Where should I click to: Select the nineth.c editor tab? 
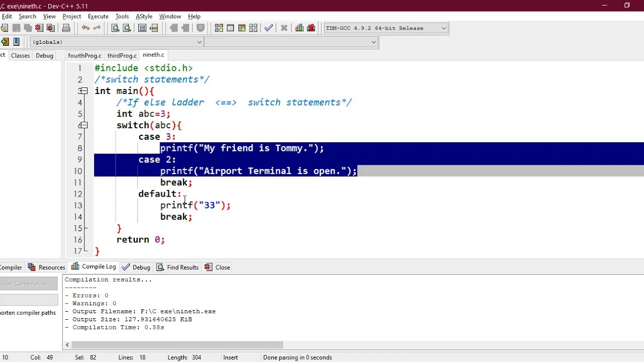[153, 55]
